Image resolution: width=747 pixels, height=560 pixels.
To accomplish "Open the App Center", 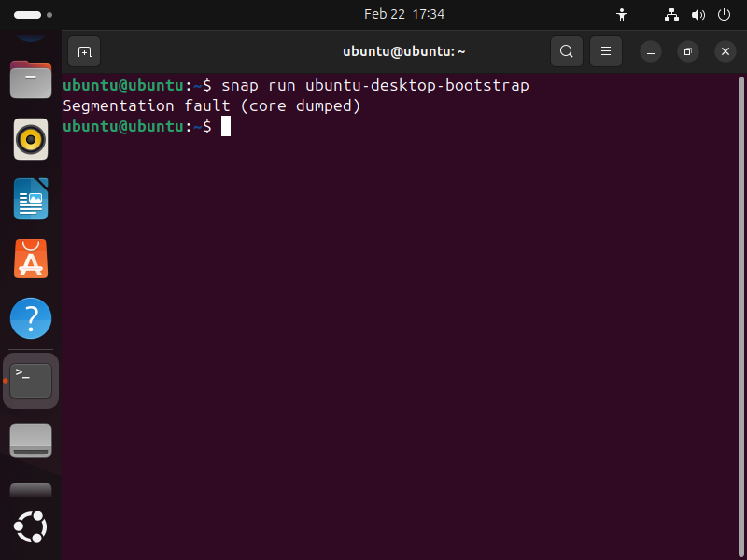I will 31,259.
